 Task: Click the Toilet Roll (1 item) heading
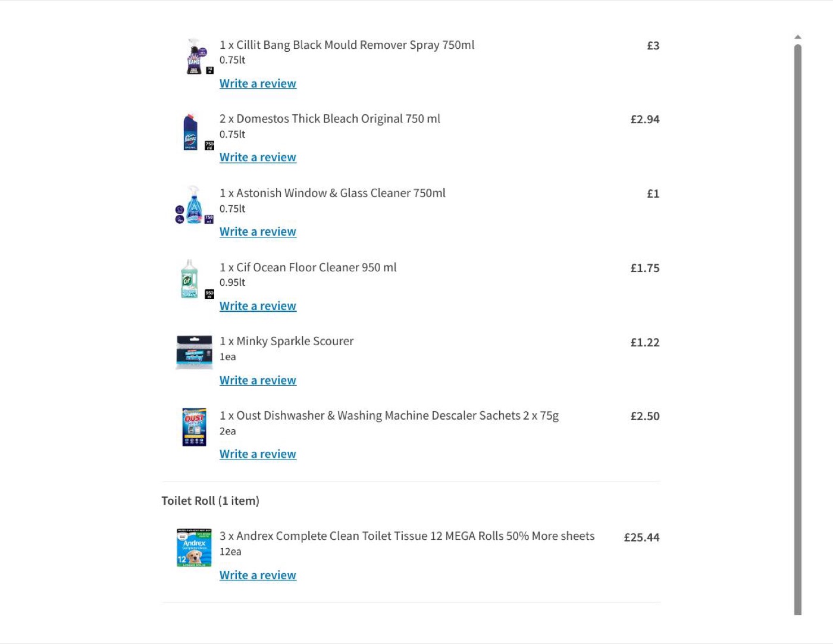(210, 501)
